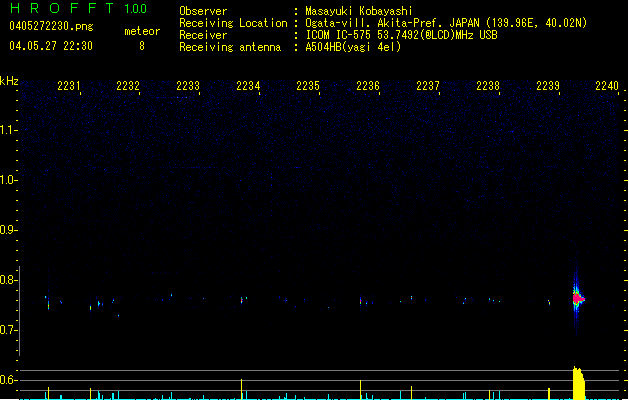Click the kHz axis unit label

coord(9,81)
